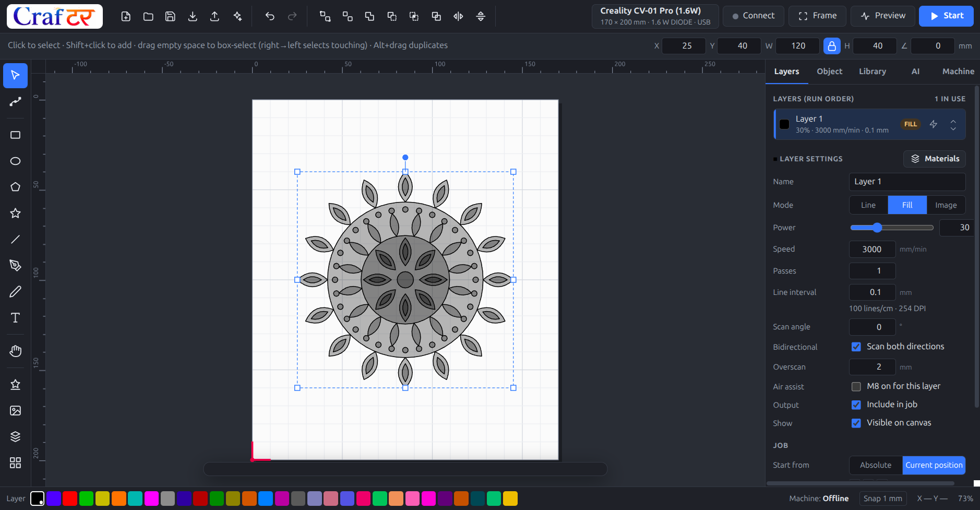980x510 pixels.
Task: Select the node edit tool
Action: [x=16, y=102]
